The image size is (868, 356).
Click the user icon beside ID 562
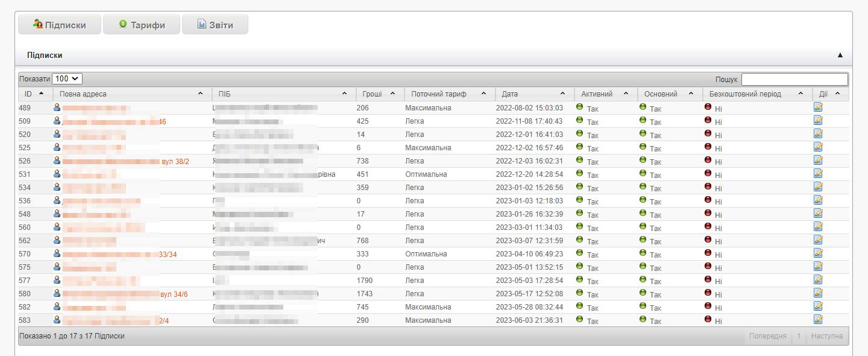tap(57, 240)
